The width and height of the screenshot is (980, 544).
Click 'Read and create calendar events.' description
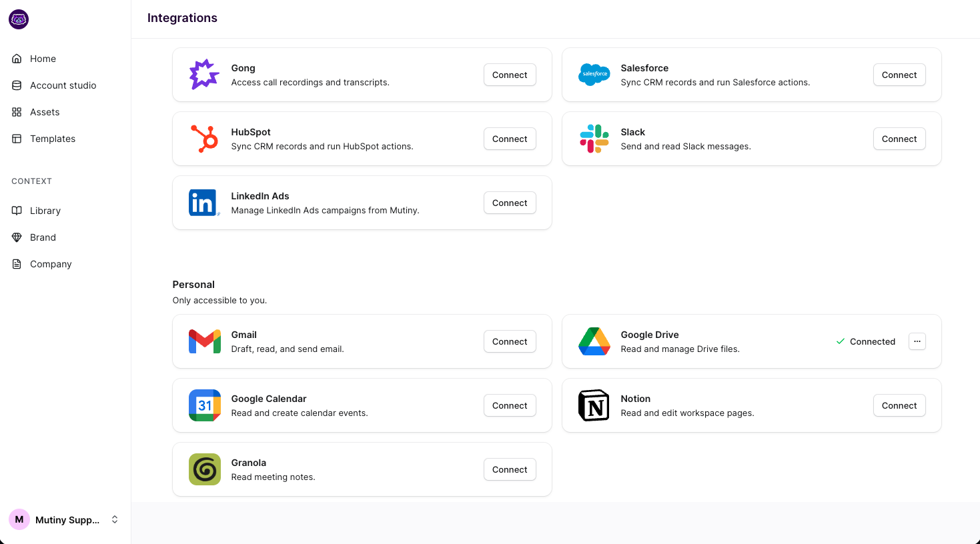tap(300, 413)
